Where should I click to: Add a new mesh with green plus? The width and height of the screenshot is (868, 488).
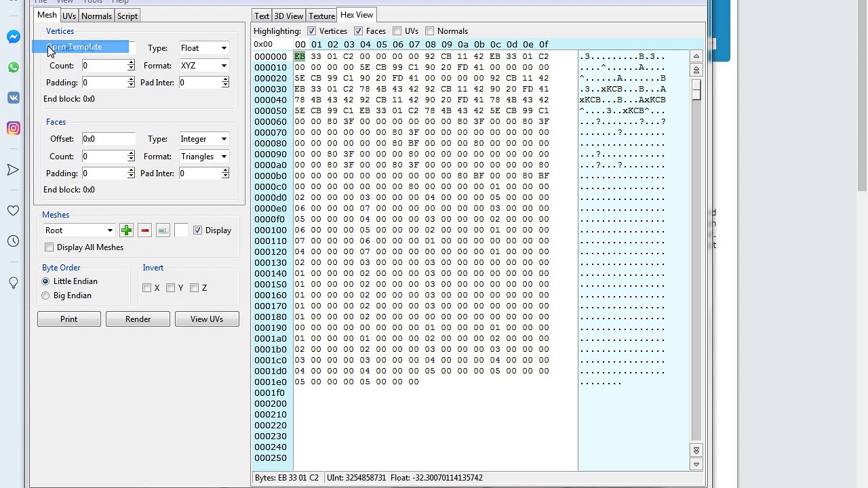(126, 230)
